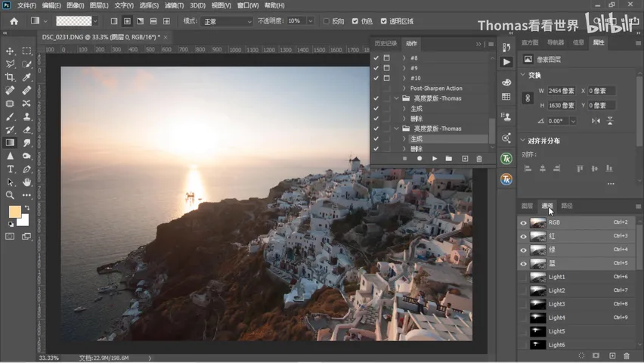Open rotation angle dropdown
This screenshot has width=644, height=363.
pyautogui.click(x=573, y=121)
